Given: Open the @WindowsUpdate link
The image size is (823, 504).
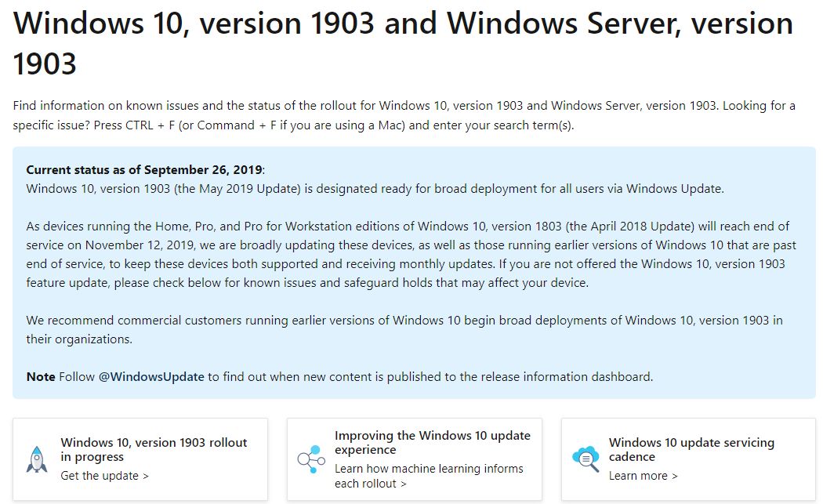Looking at the screenshot, I should (x=151, y=377).
